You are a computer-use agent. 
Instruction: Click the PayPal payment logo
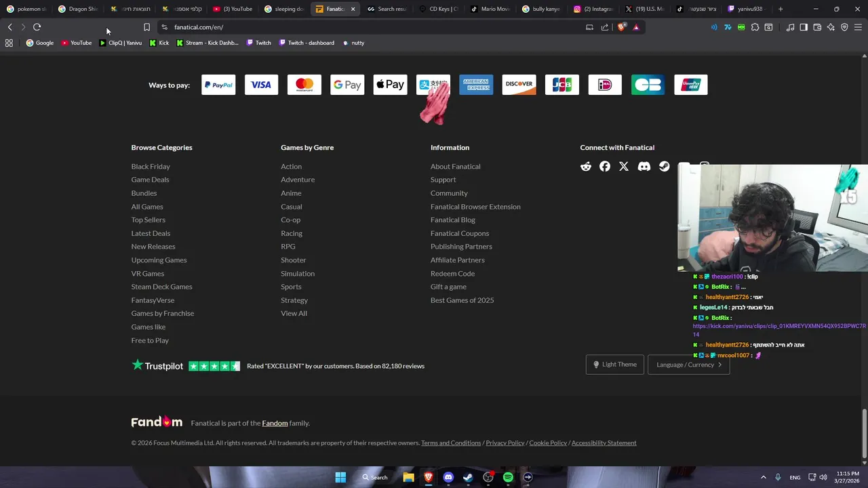click(218, 85)
